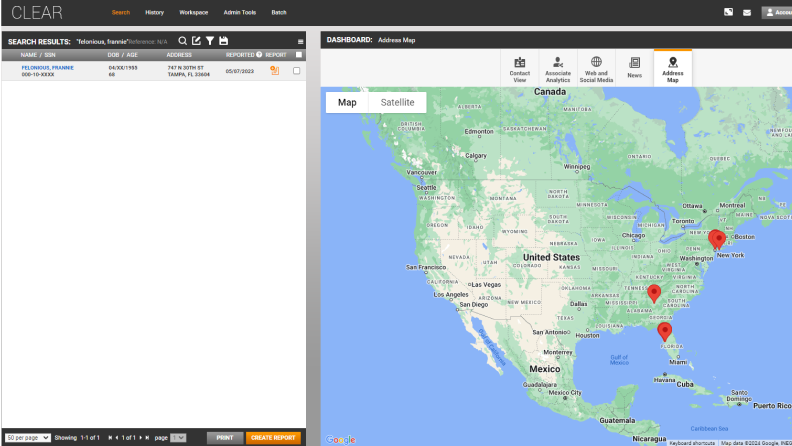Open the mail envelope icon
The width and height of the screenshot is (792, 446).
coord(746,12)
